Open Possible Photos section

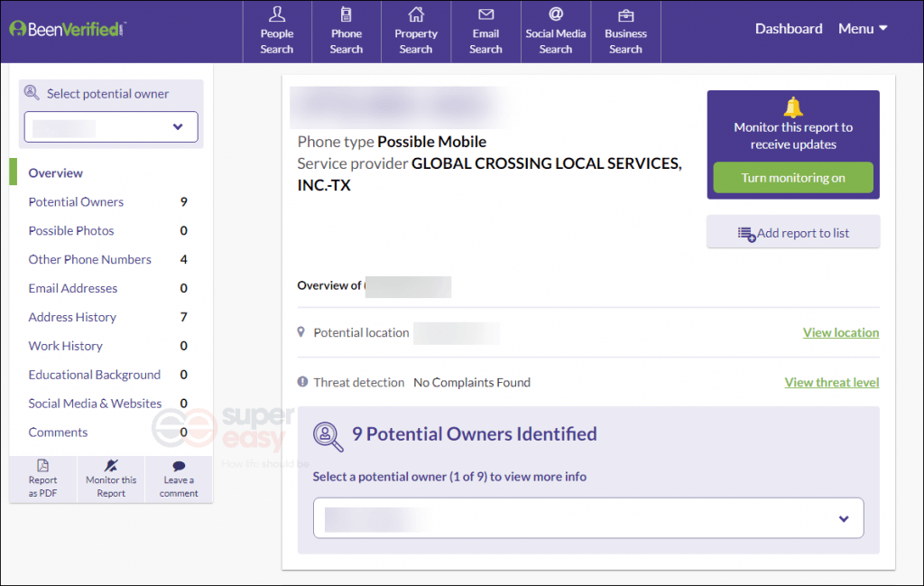(71, 230)
